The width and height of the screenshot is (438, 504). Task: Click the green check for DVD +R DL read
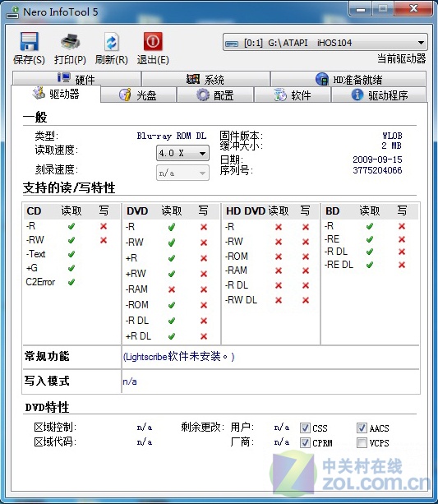click(172, 336)
